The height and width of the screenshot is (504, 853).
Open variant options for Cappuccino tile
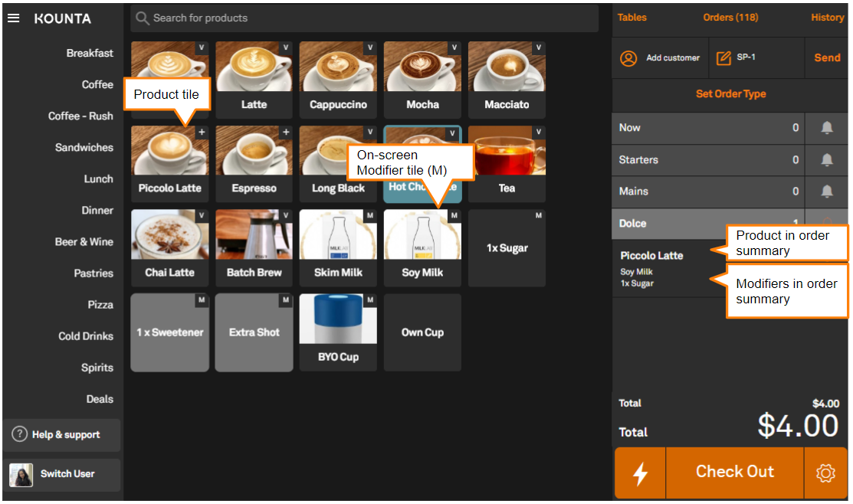pos(370,47)
